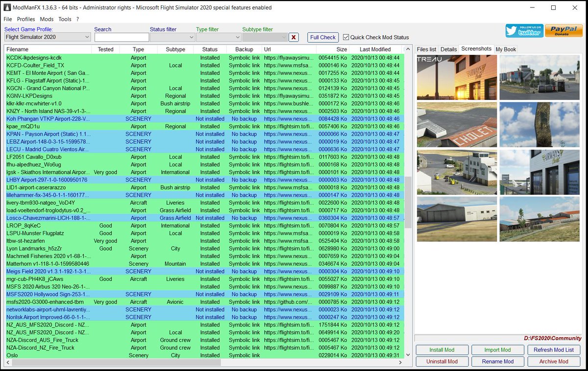Viewport: 588px width, 371px height.
Task: Open the Mods menu
Action: (x=47, y=19)
